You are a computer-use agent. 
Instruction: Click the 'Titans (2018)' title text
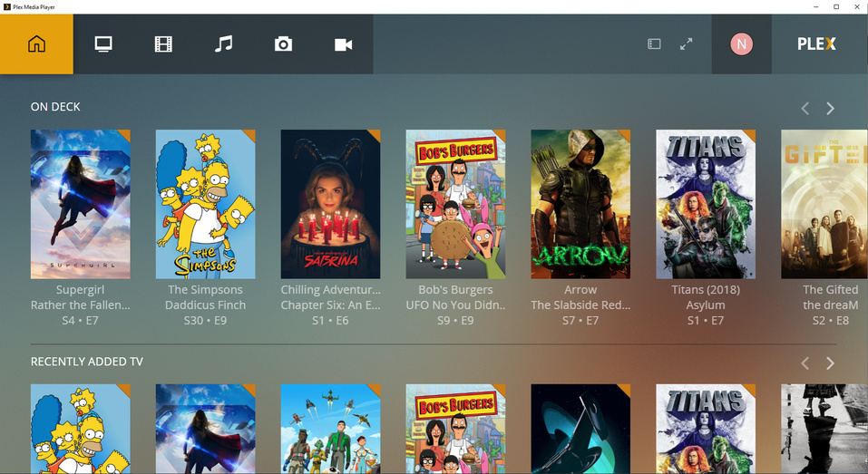706,290
